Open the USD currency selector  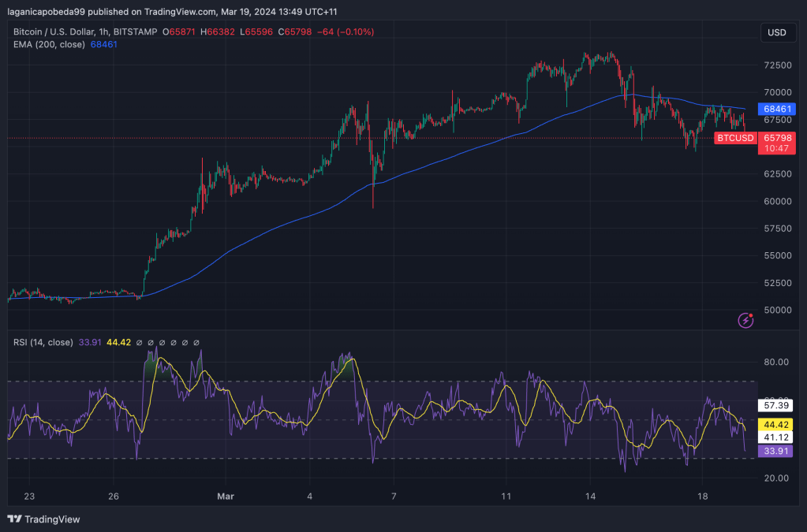click(776, 32)
